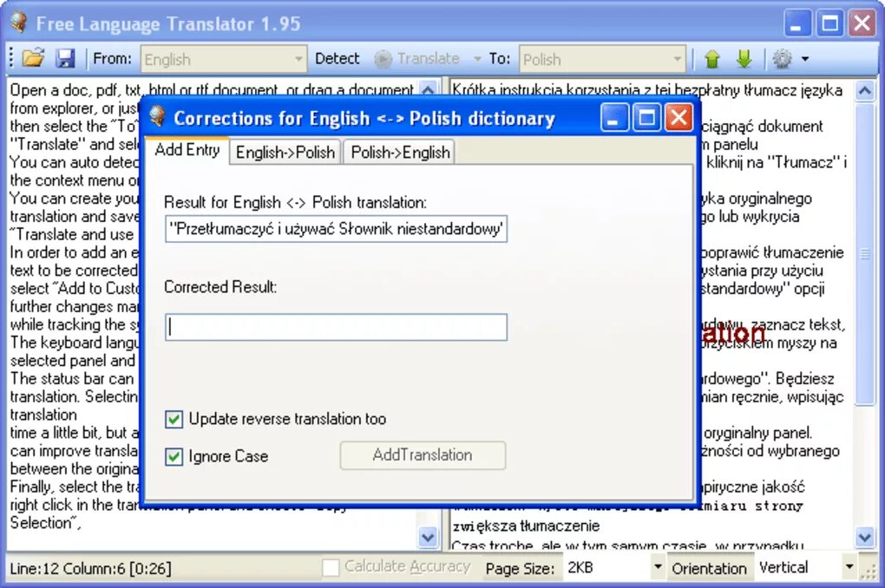Open settings with the gear icon
Screen dimensions: 885x588
click(783, 59)
